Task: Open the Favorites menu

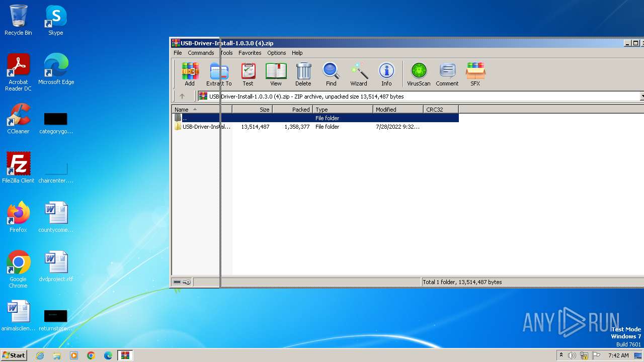Action: 250,53
